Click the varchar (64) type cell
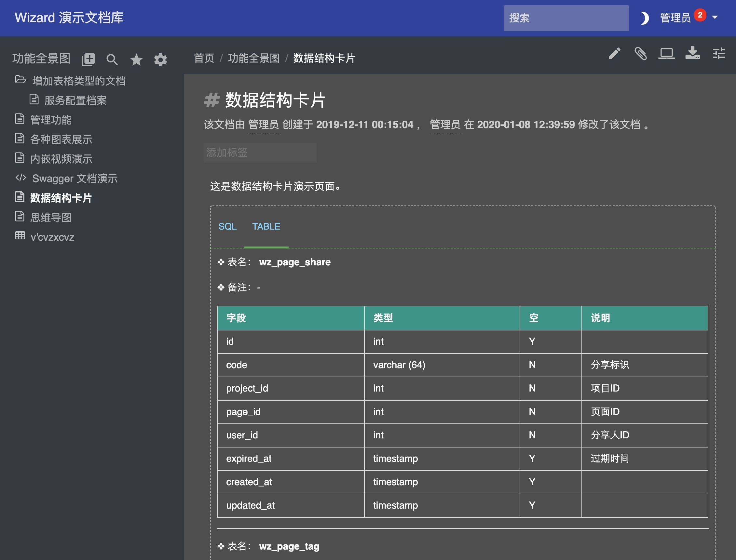Viewport: 736px width, 560px height. (442, 365)
